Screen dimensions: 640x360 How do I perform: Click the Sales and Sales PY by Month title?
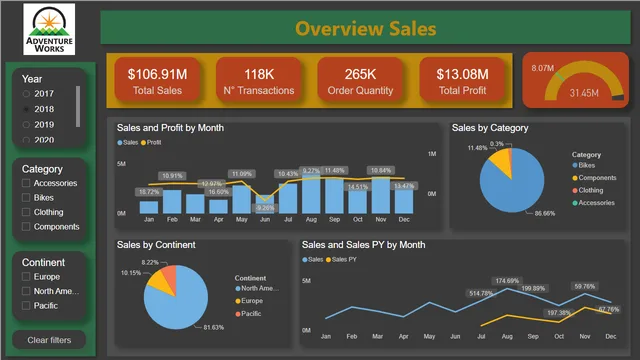363,245
